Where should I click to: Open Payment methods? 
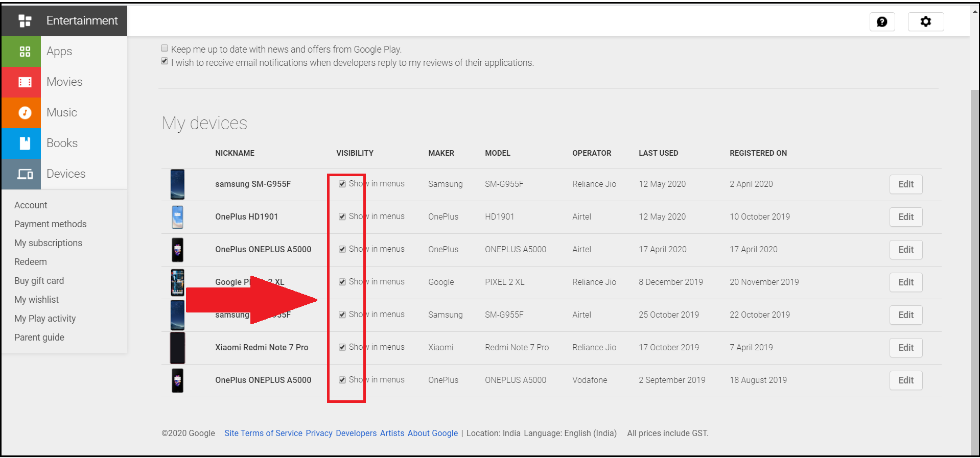pyautogui.click(x=51, y=224)
